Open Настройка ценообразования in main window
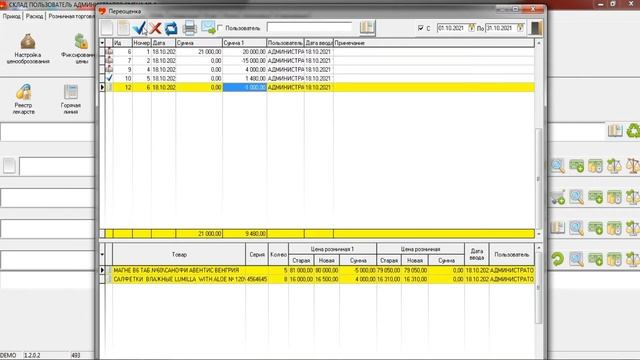Viewport: 640px width, 360px height. click(x=28, y=49)
